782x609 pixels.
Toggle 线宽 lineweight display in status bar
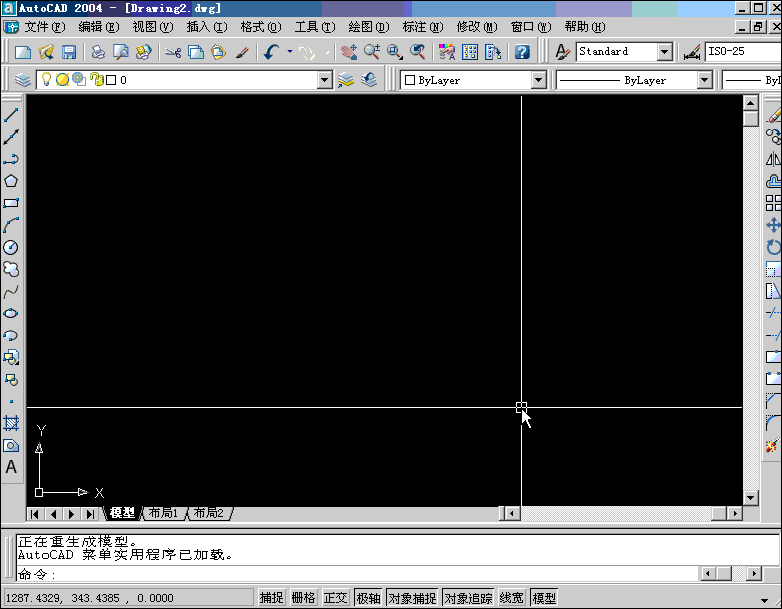pos(512,598)
